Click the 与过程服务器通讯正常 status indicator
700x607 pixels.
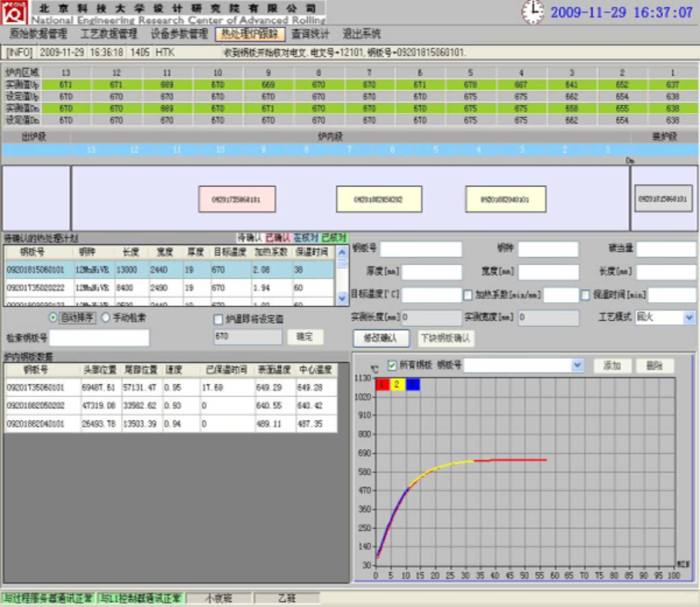click(x=48, y=598)
